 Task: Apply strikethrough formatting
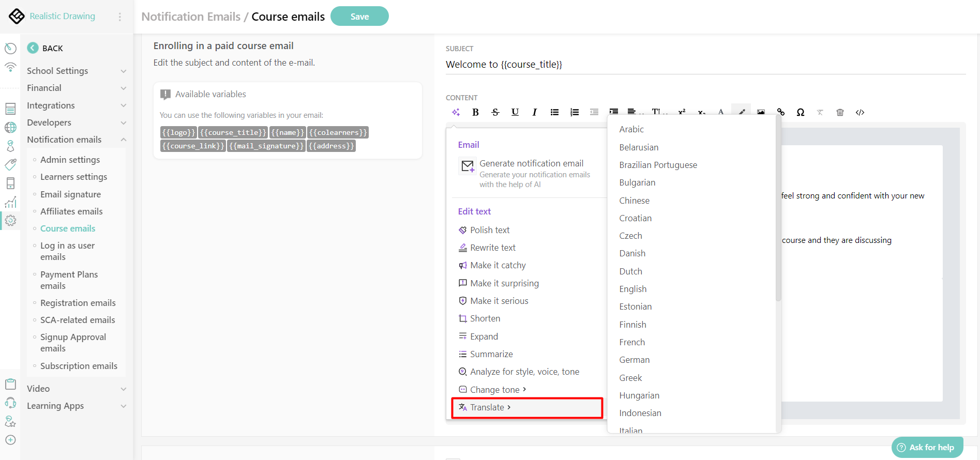coord(495,112)
